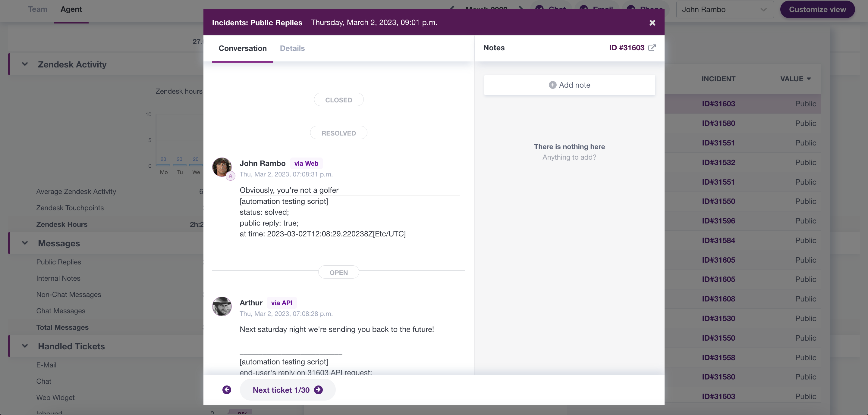Image resolution: width=868 pixels, height=415 pixels.
Task: Click John Rambo name in conversation
Action: [263, 164]
